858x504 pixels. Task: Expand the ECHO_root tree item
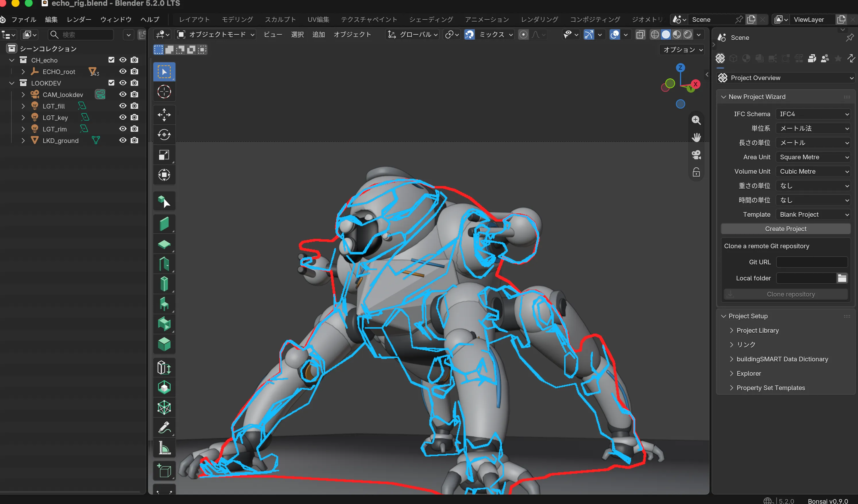[23, 71]
